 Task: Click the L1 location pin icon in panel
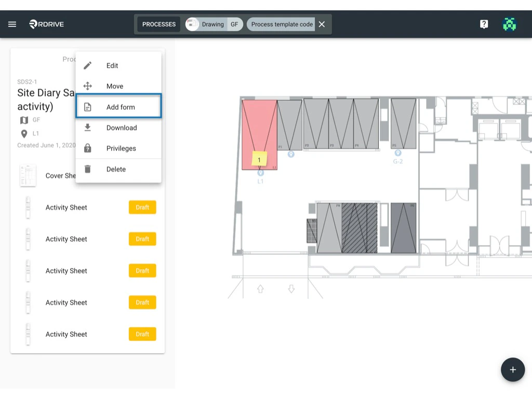[24, 134]
